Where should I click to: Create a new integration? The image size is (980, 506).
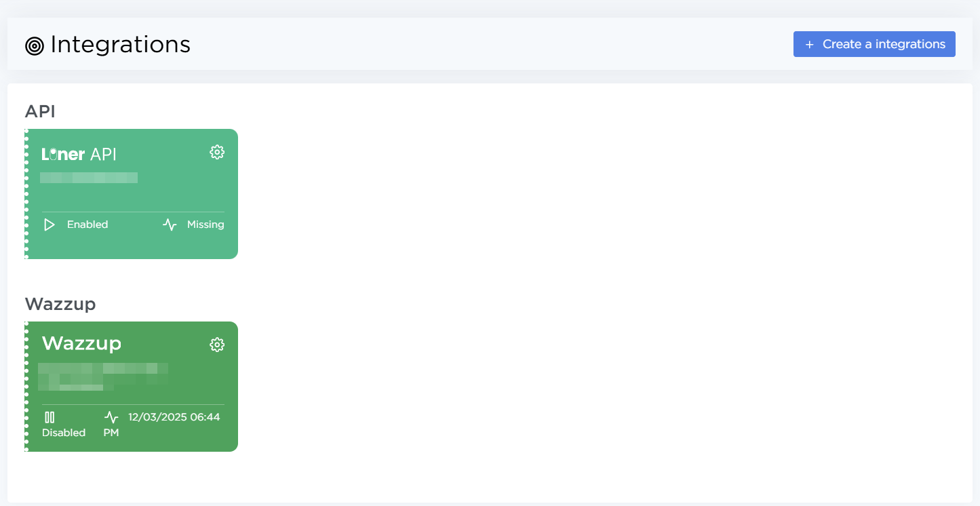pyautogui.click(x=874, y=44)
